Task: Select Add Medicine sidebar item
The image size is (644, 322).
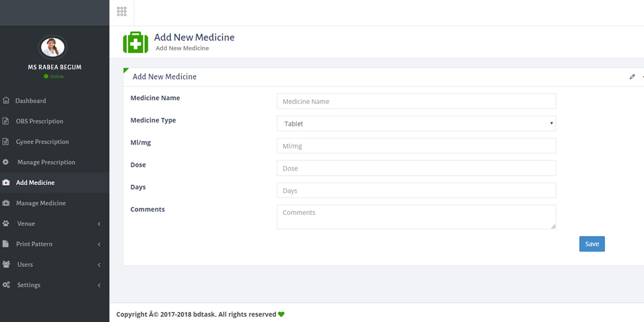Action: (x=35, y=182)
